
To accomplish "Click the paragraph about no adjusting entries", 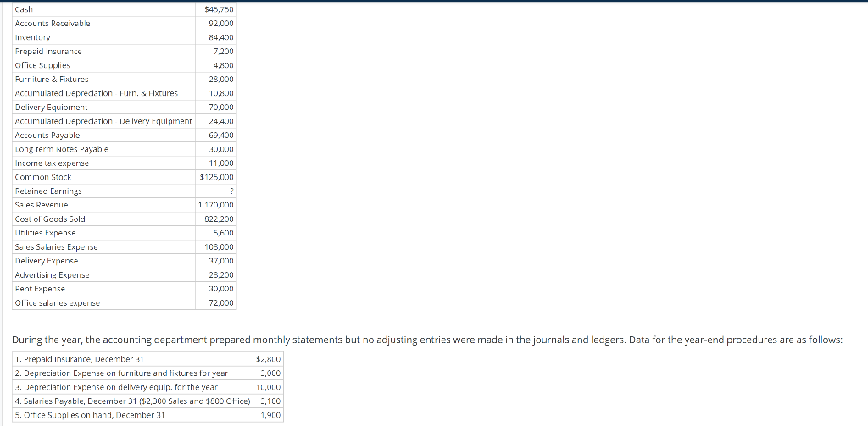I will [x=427, y=340].
